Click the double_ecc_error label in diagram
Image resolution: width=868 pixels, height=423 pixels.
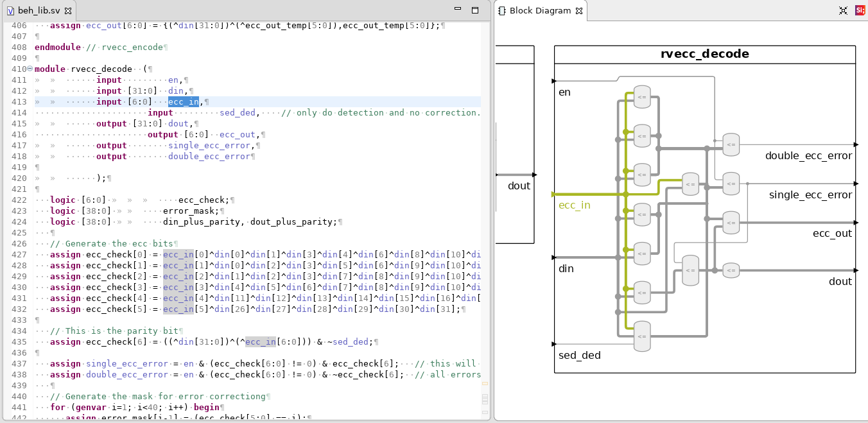coord(808,155)
